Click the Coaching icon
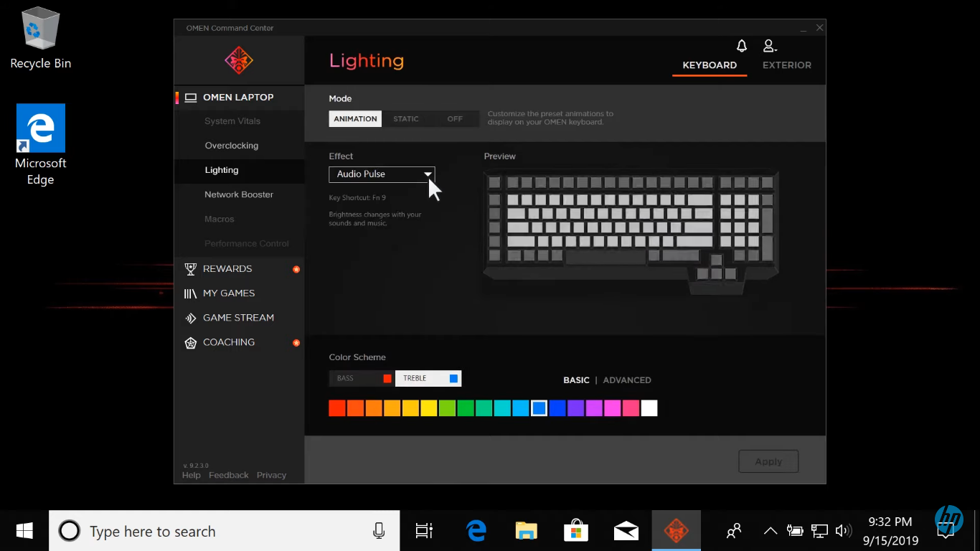The image size is (980, 551). click(190, 342)
